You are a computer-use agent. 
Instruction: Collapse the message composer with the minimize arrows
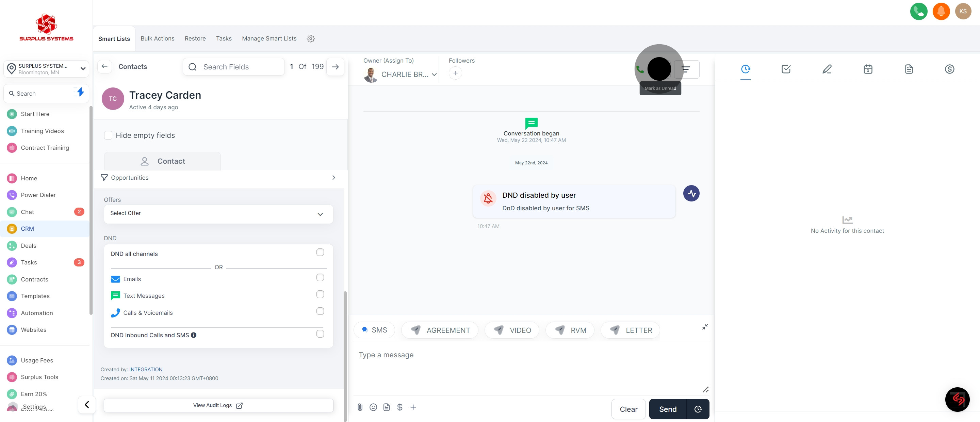click(705, 327)
